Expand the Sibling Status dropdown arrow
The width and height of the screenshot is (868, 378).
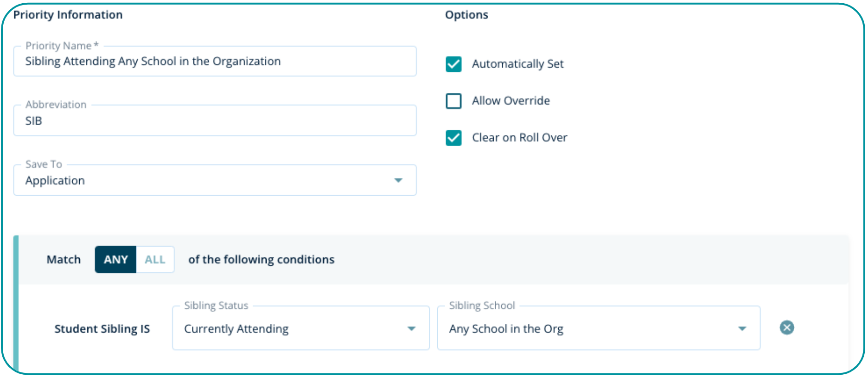[411, 329]
